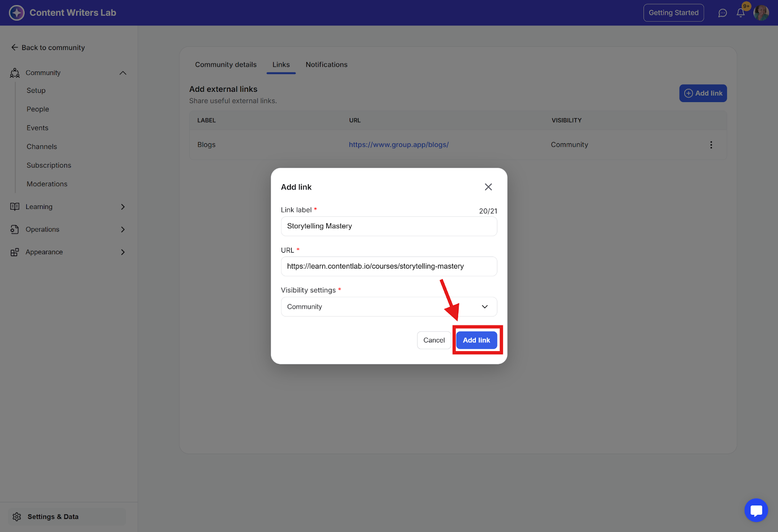Click the Learning book icon in sidebar
The height and width of the screenshot is (532, 778).
pos(15,207)
